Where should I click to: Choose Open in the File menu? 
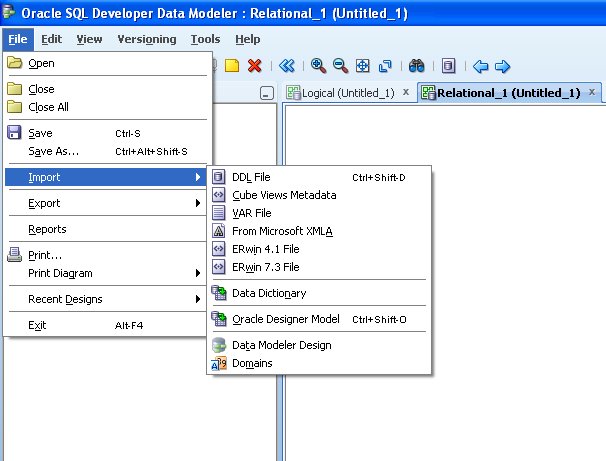point(107,63)
